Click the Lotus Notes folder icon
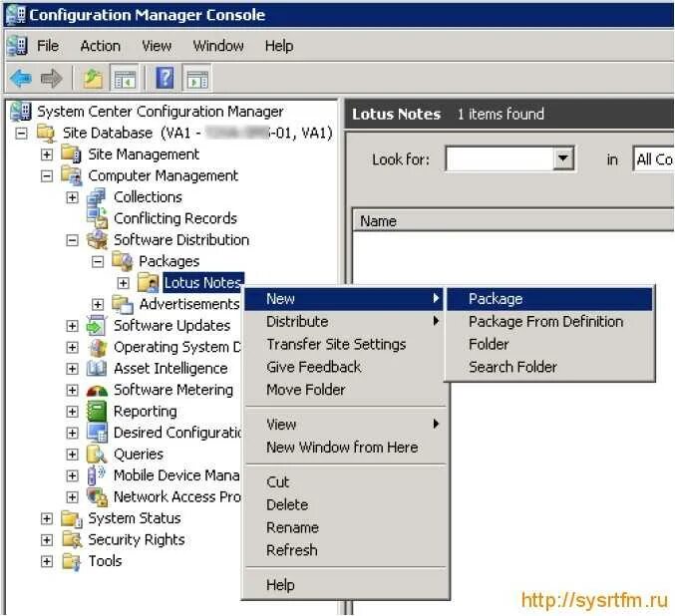The image size is (675, 616). pos(149,283)
